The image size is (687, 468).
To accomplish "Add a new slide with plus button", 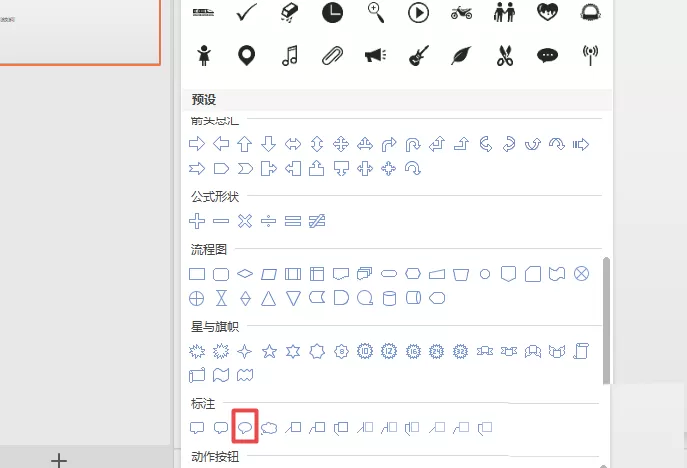I will [x=59, y=461].
